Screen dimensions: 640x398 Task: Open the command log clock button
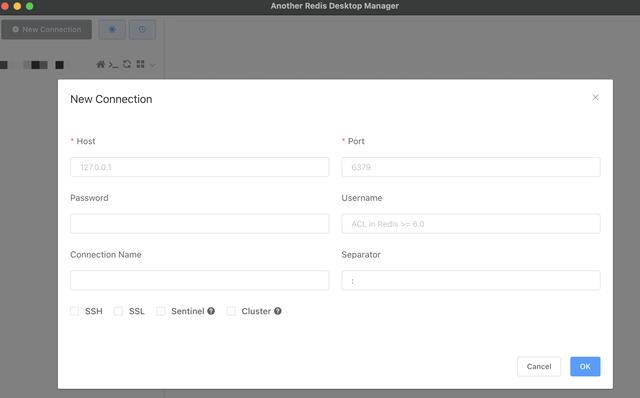pyautogui.click(x=142, y=29)
